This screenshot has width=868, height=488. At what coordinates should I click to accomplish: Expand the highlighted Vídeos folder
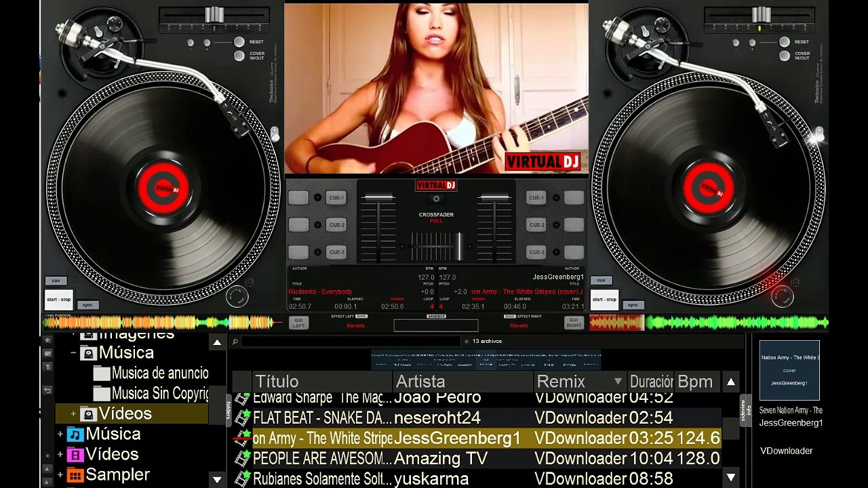[73, 413]
